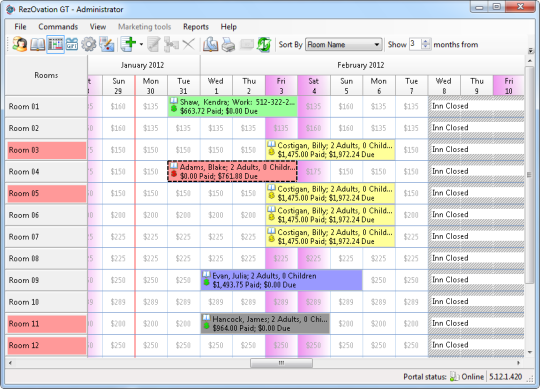The image size is (540, 389).
Task: Click the Tue 31 date column header
Action: pyautogui.click(x=184, y=86)
